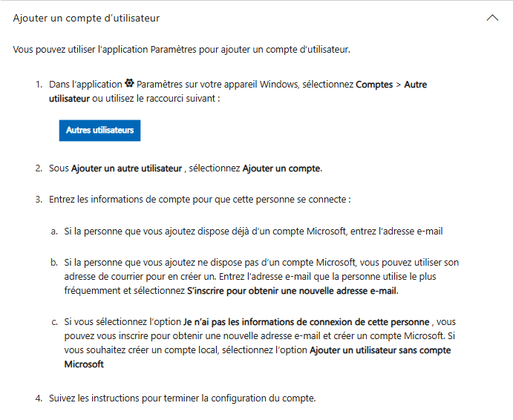Click the intro sentence 'Vous pouvez utiliser l'application Paramètres'
The width and height of the screenshot is (513, 420).
click(x=182, y=50)
